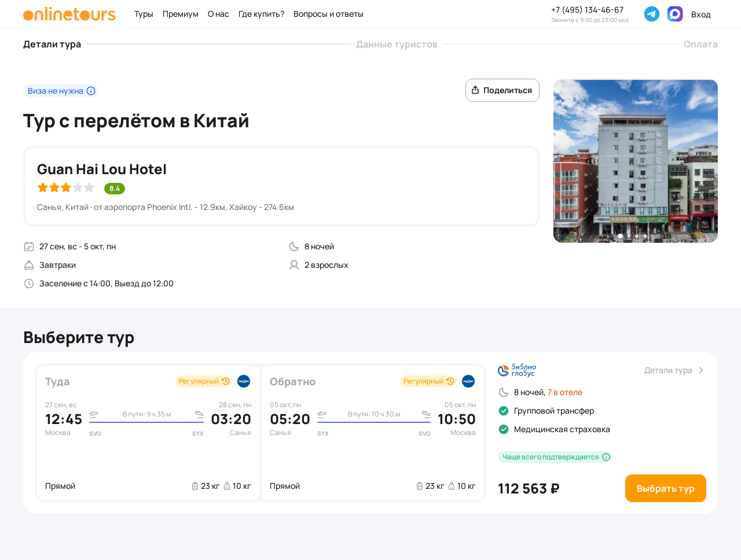
Task: Show info for 'Виза не нужна' badge
Action: (x=91, y=91)
